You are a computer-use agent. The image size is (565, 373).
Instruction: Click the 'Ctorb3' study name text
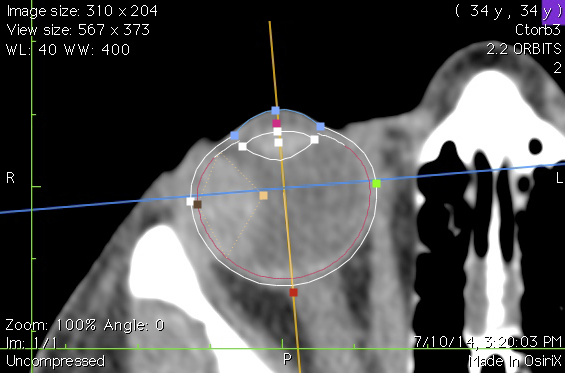tap(538, 30)
